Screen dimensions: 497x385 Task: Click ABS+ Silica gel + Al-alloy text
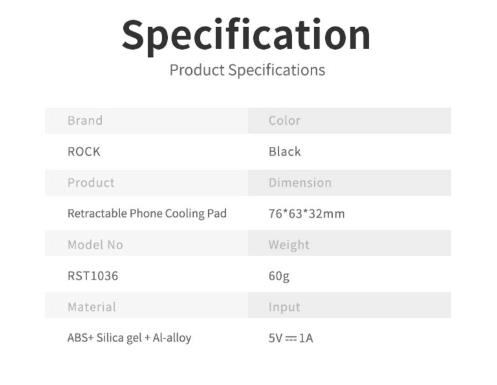tap(129, 338)
